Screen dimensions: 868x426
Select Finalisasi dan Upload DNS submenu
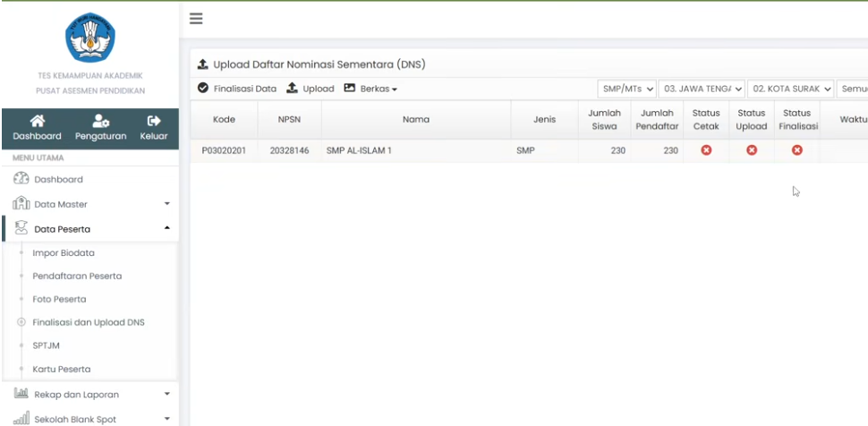coord(89,322)
